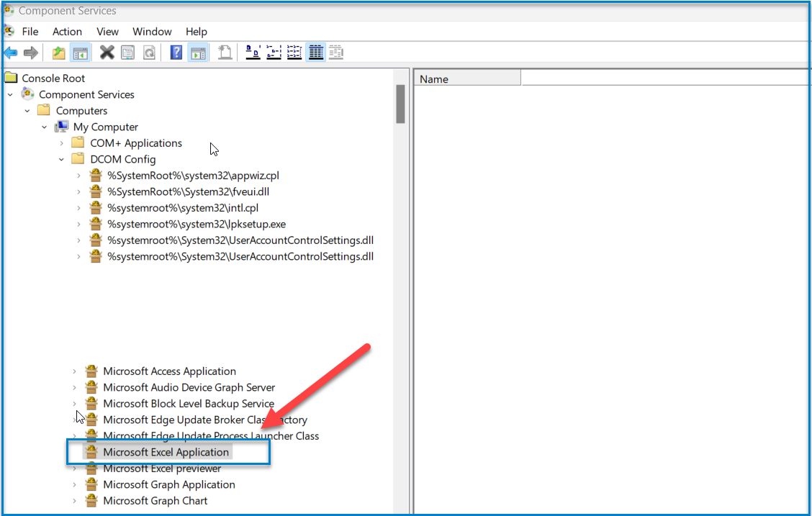Open the Help menu
Image resolution: width=812 pixels, height=516 pixels.
point(197,32)
